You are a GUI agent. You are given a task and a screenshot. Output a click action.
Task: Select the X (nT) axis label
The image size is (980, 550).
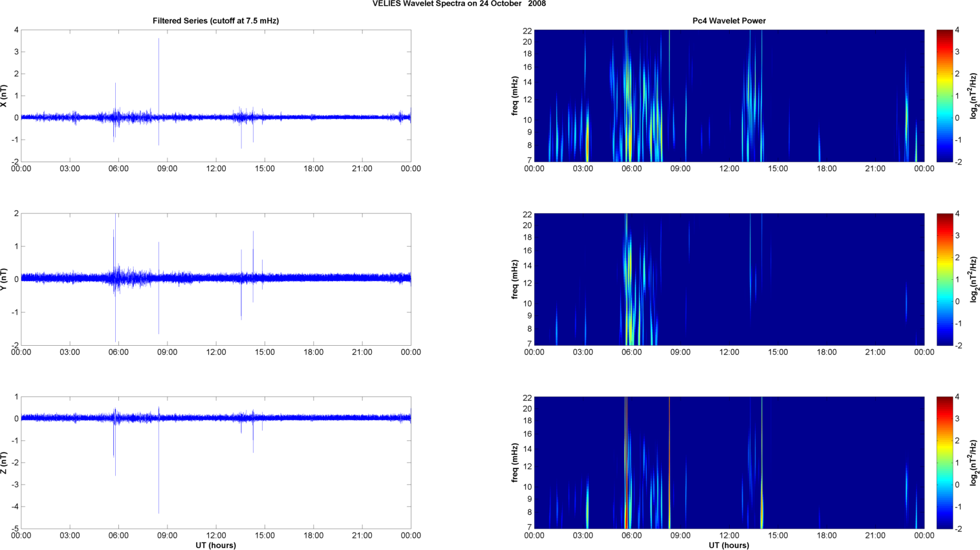click(4, 96)
